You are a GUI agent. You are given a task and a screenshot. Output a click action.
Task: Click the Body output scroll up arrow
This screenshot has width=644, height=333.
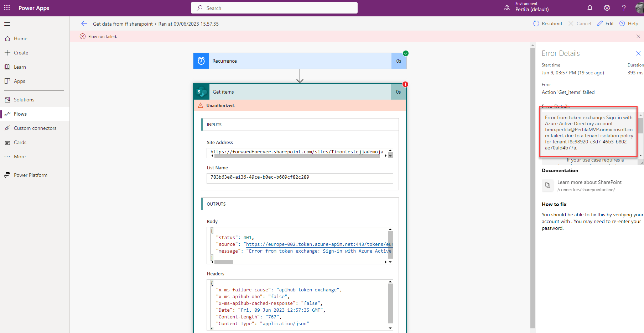(x=390, y=229)
